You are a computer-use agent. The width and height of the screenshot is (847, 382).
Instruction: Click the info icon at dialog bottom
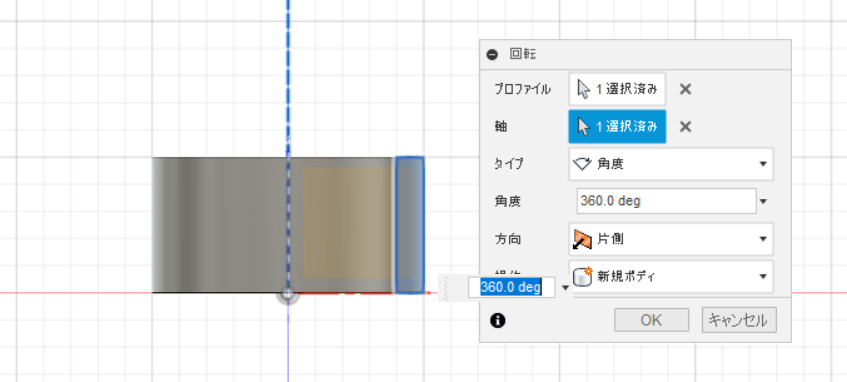(x=498, y=320)
